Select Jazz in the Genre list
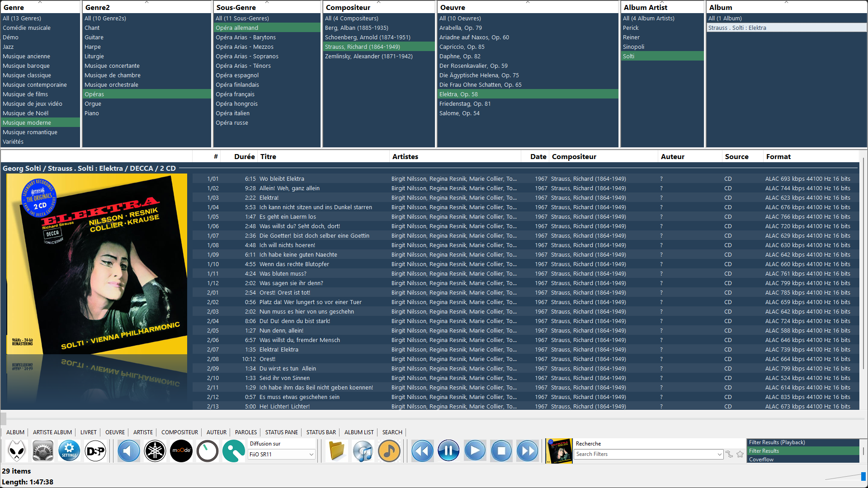 40,47
